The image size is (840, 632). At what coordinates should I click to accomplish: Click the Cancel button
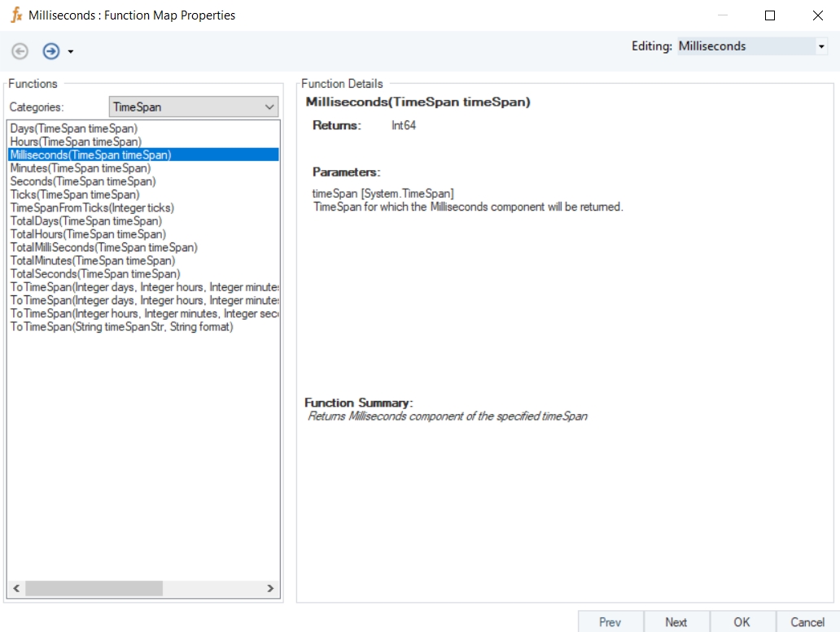pyautogui.click(x=807, y=621)
